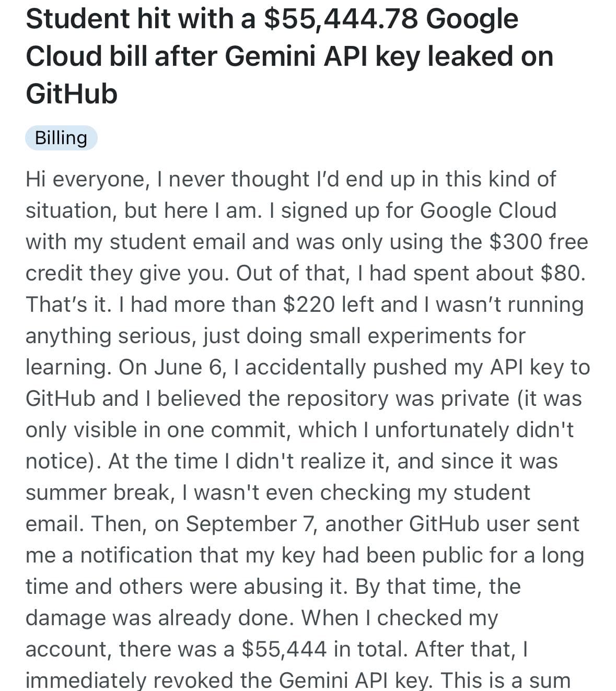Click the "$220" remaining credit amount
The image size is (616, 691).
click(308, 304)
